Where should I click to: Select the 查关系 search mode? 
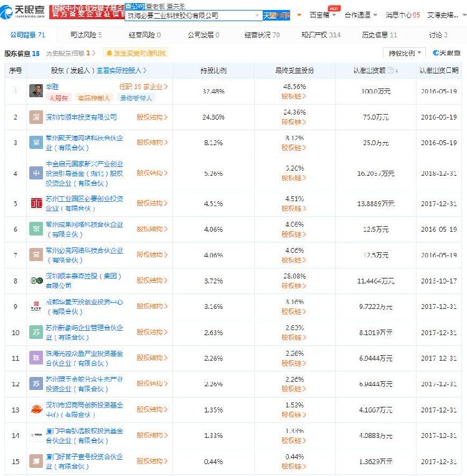pos(176,6)
